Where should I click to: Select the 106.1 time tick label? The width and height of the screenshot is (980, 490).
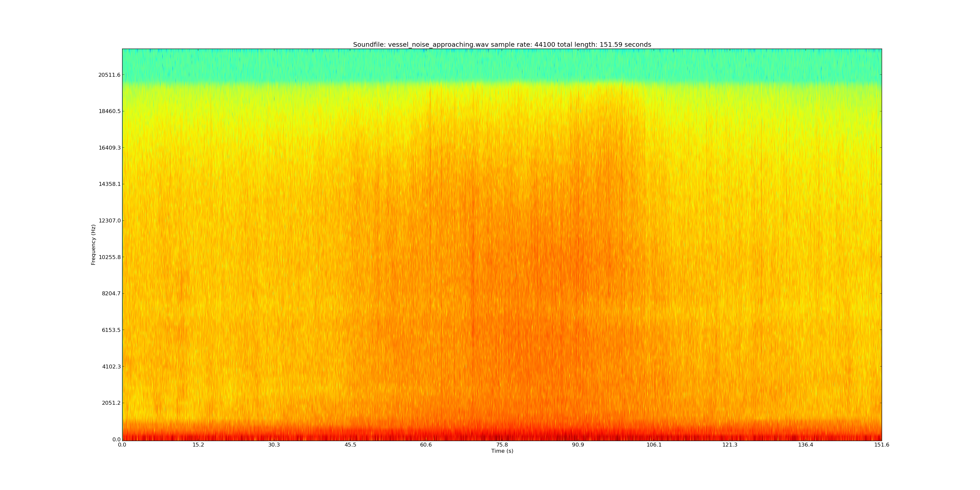(x=654, y=445)
